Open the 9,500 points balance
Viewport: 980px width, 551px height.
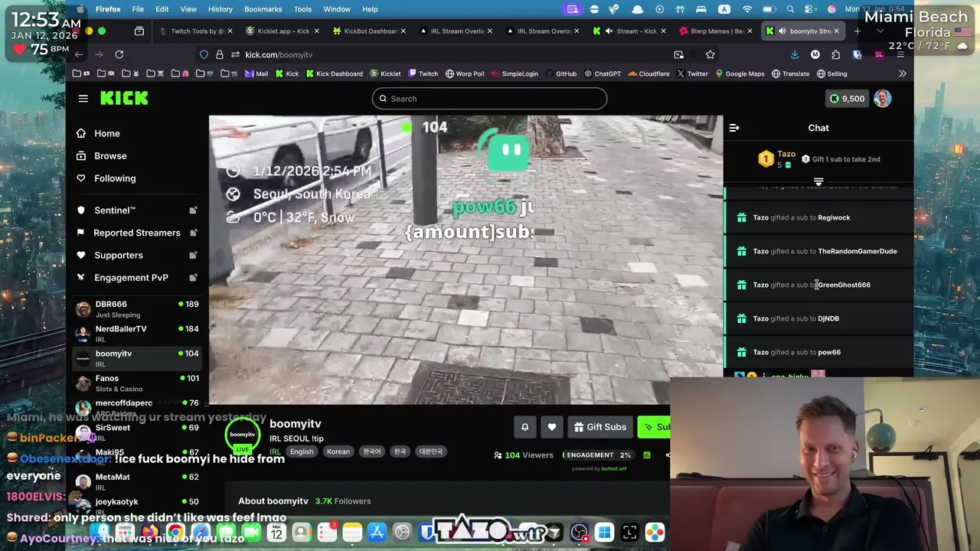coord(847,98)
